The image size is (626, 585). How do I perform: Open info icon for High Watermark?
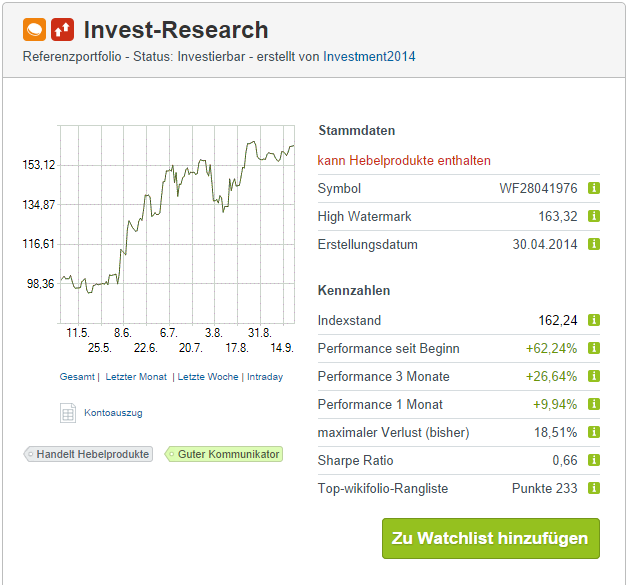click(594, 216)
